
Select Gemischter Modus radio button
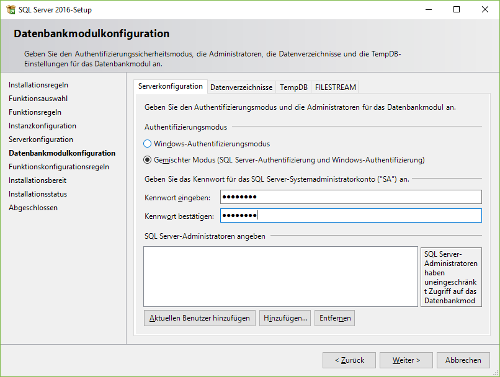point(147,160)
